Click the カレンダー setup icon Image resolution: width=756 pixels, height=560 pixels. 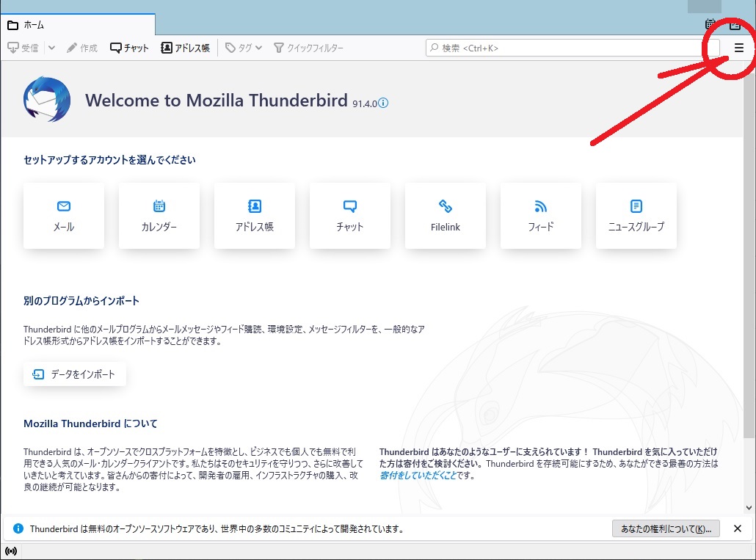pos(159,206)
